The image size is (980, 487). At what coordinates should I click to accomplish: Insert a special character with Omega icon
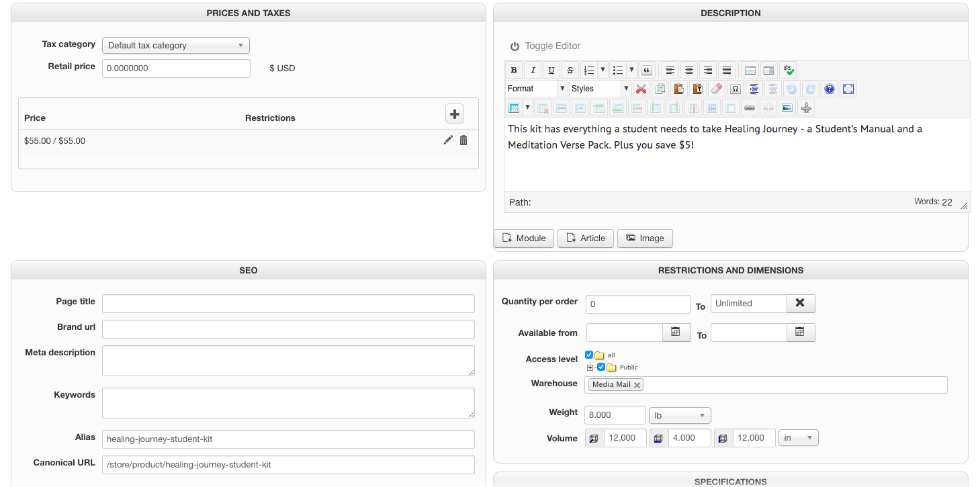(x=736, y=89)
